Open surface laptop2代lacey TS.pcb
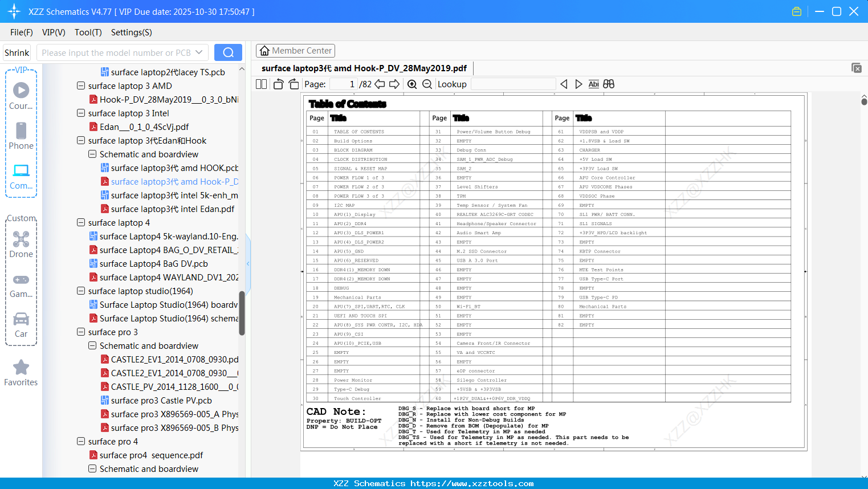 pyautogui.click(x=162, y=72)
